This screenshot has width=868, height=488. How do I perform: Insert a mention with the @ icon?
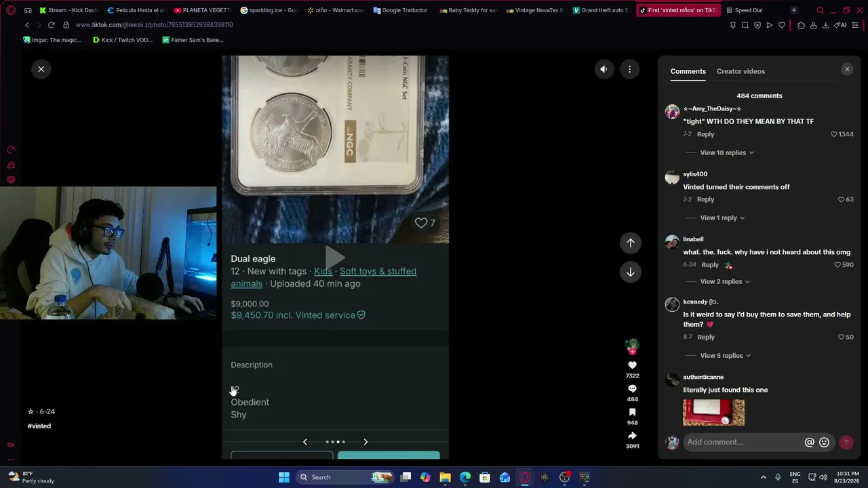(809, 442)
